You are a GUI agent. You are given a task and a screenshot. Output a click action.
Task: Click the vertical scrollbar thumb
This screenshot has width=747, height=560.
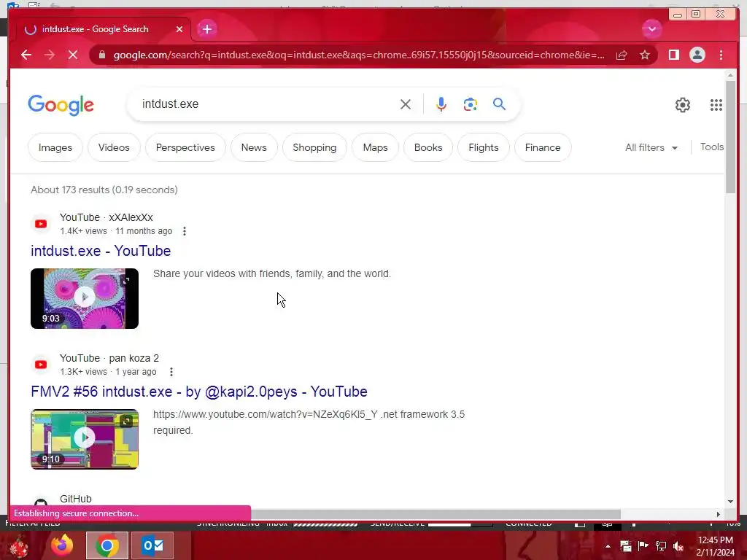click(x=731, y=137)
